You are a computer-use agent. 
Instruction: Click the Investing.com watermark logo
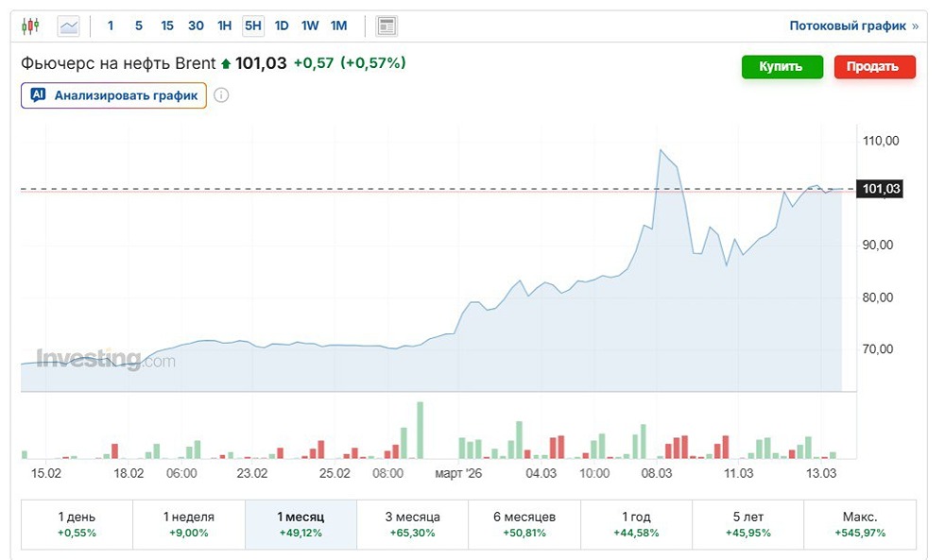[106, 360]
